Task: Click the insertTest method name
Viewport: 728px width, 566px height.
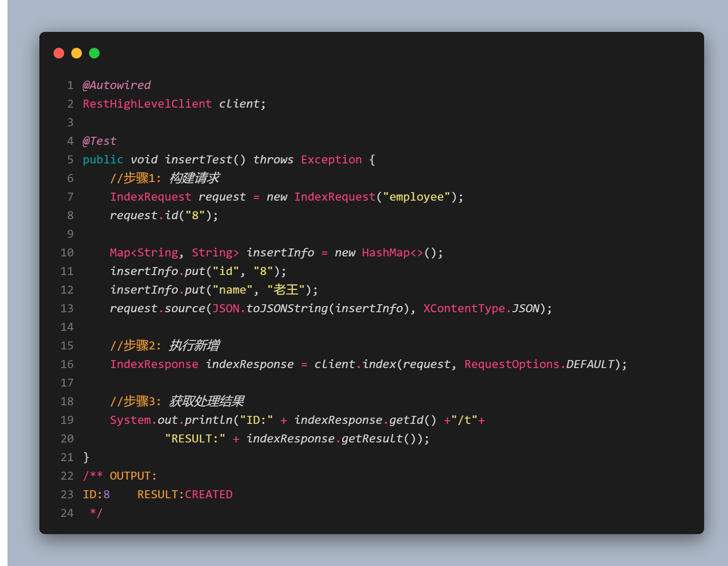Action: click(198, 159)
